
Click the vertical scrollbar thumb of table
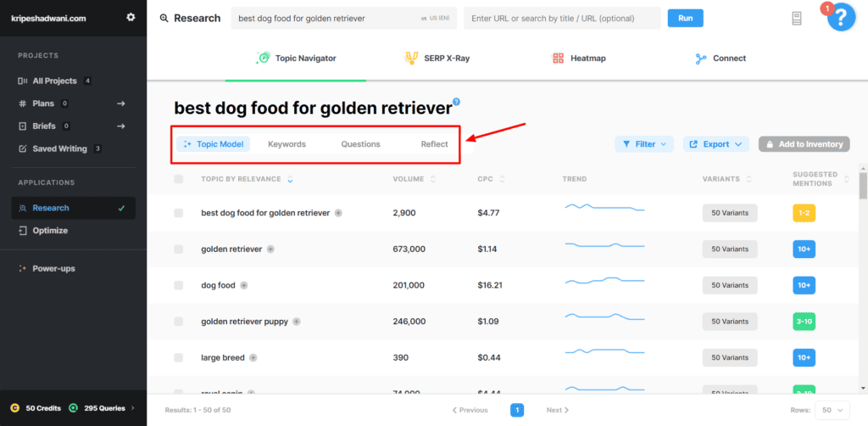tap(863, 185)
